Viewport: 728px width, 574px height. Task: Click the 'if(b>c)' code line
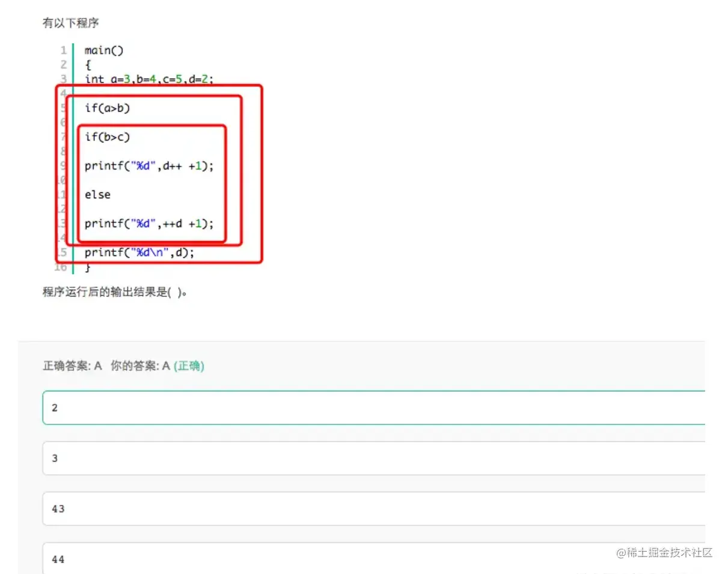[107, 137]
